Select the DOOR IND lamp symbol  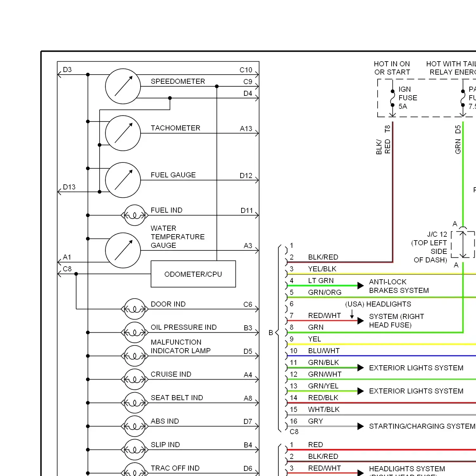tap(135, 309)
